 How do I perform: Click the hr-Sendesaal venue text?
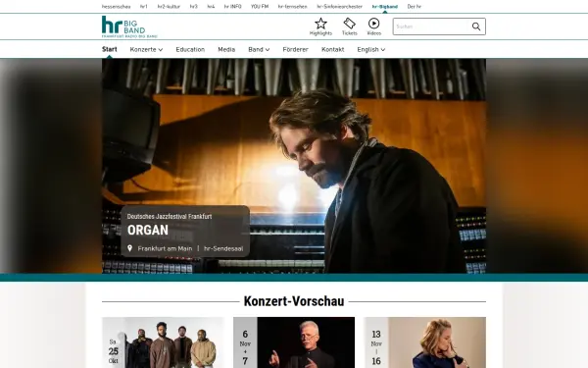(x=223, y=248)
